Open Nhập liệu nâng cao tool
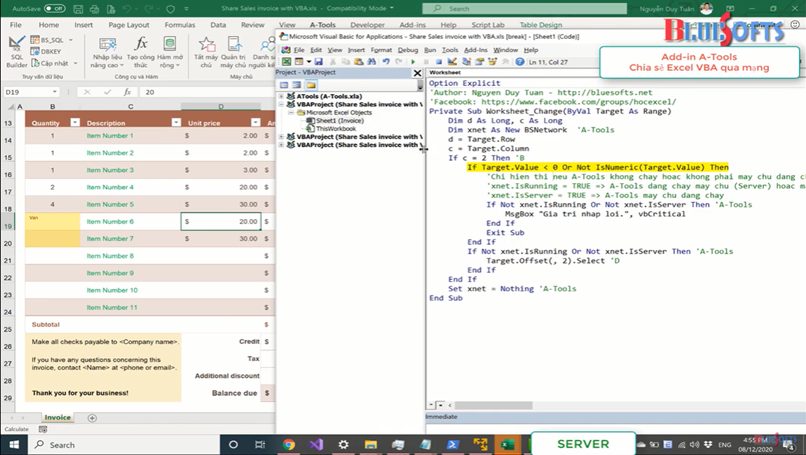 (107, 52)
